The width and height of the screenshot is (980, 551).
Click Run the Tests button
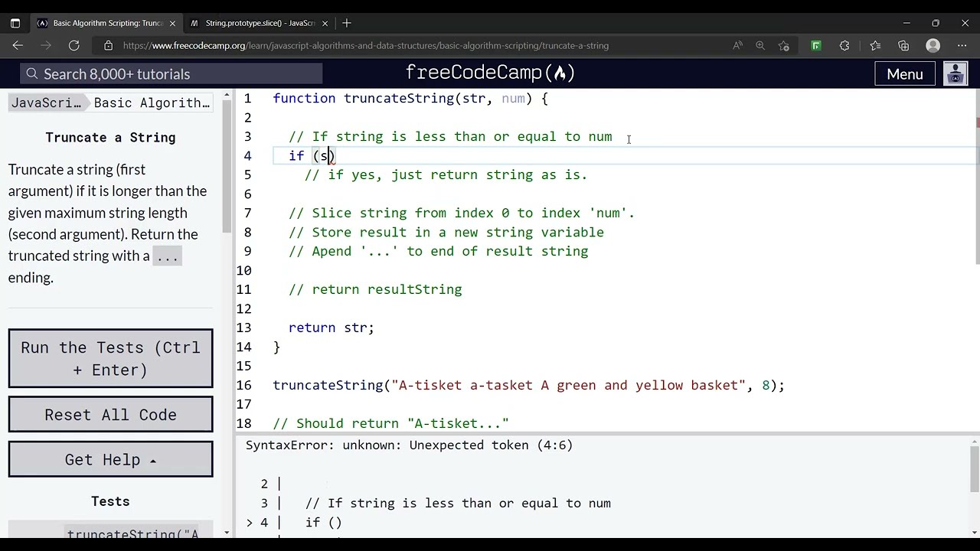point(111,358)
